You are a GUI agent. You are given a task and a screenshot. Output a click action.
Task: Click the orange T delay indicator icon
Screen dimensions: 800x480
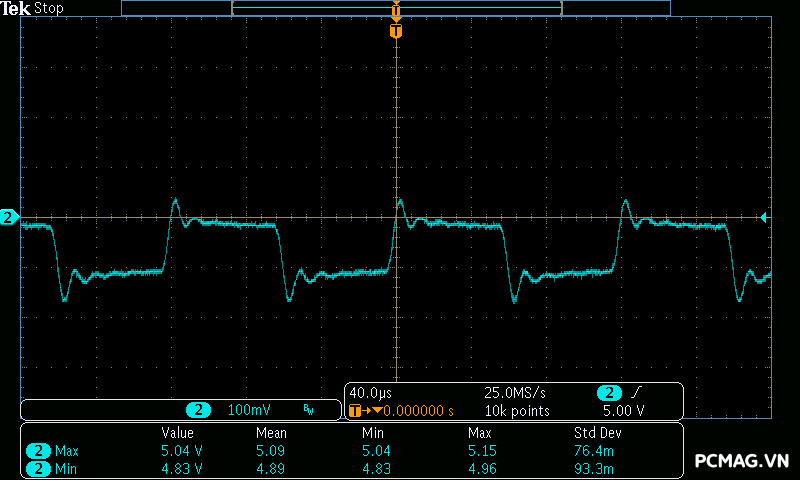tap(357, 410)
